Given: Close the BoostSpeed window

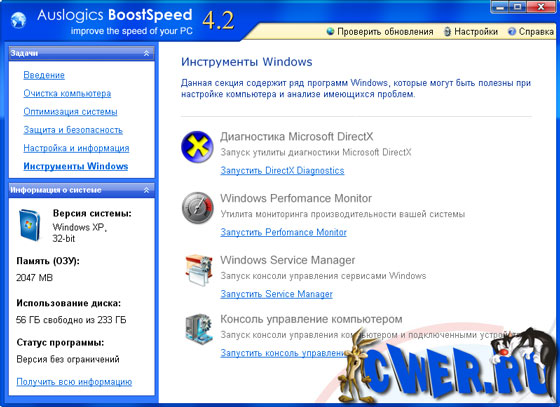Looking at the screenshot, I should [541, 6].
